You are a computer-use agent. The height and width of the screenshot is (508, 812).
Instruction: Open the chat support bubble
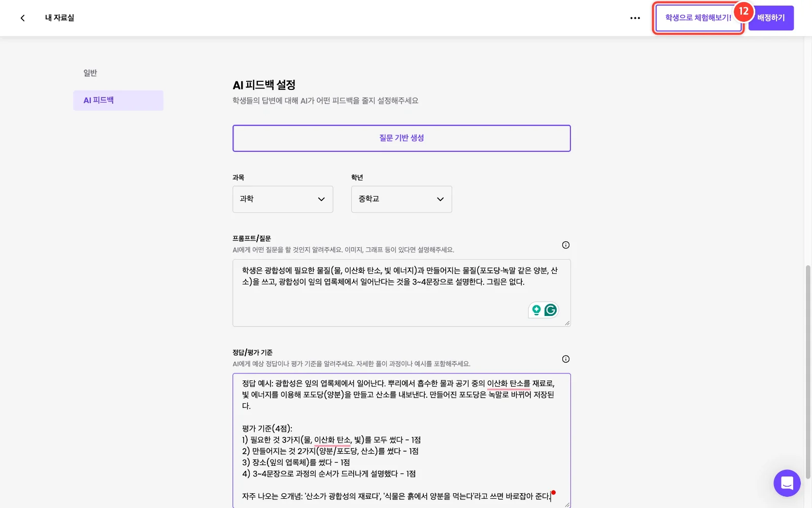click(x=787, y=483)
